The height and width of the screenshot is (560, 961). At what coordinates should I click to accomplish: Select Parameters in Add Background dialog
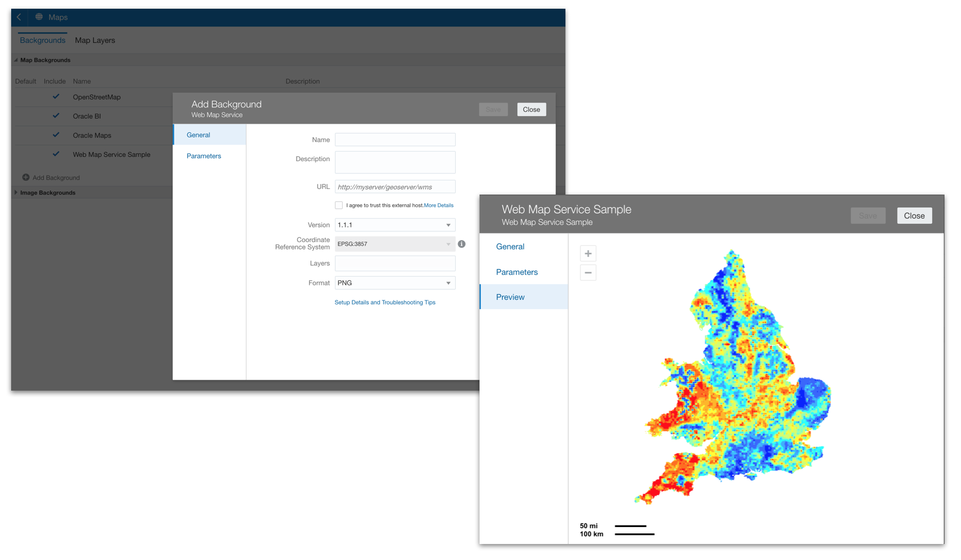click(203, 156)
